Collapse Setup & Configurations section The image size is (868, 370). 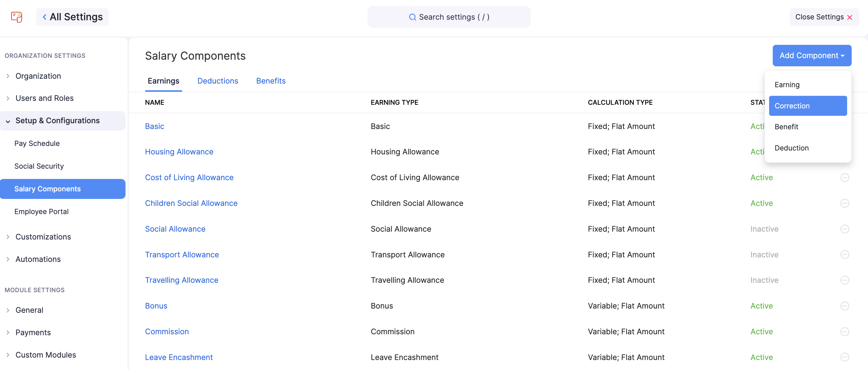pyautogui.click(x=57, y=121)
